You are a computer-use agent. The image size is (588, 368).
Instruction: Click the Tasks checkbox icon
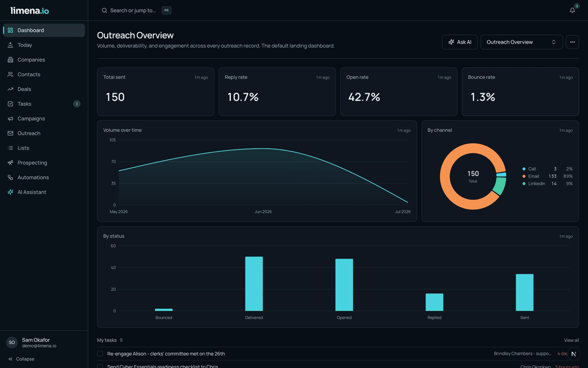coord(10,104)
